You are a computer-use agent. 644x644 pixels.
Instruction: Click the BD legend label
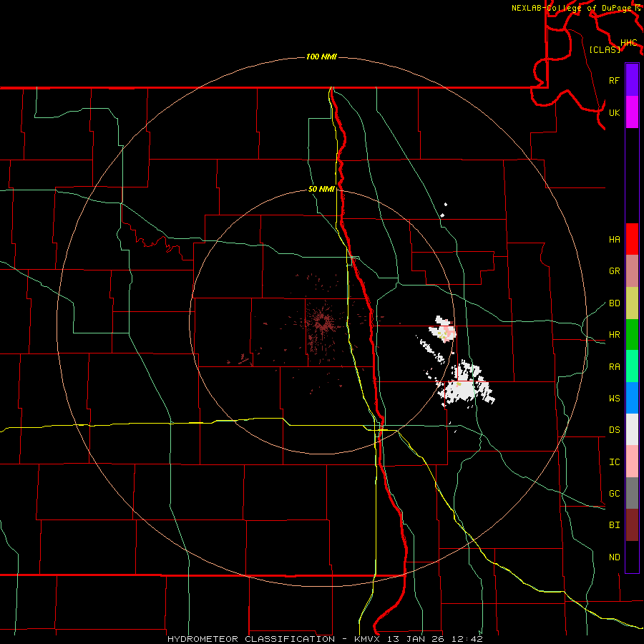coord(614,303)
